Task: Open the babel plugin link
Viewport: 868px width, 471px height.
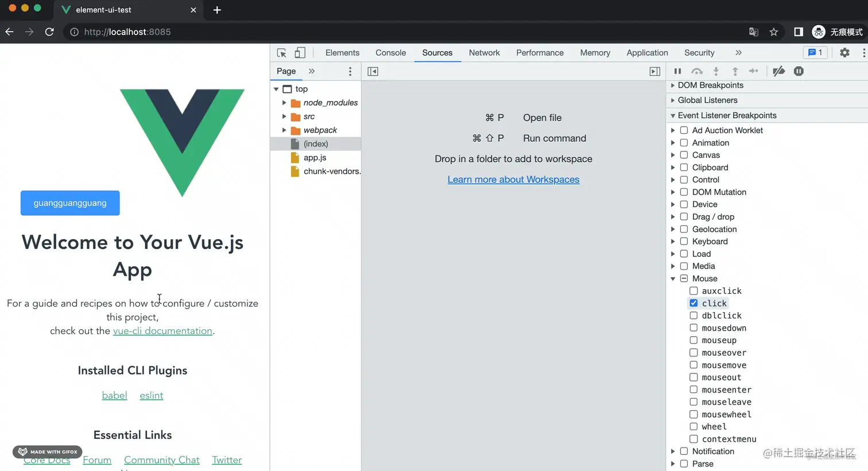Action: pos(114,395)
